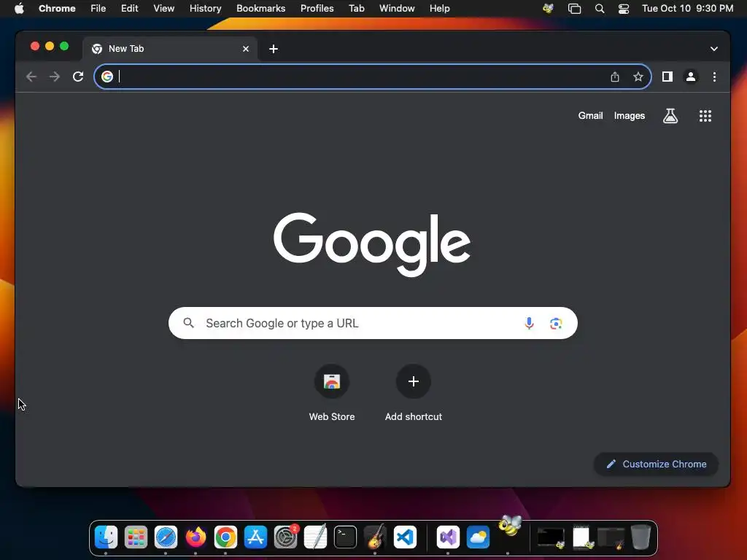Select the New Tab tab
The width and height of the screenshot is (747, 560).
[x=170, y=49]
